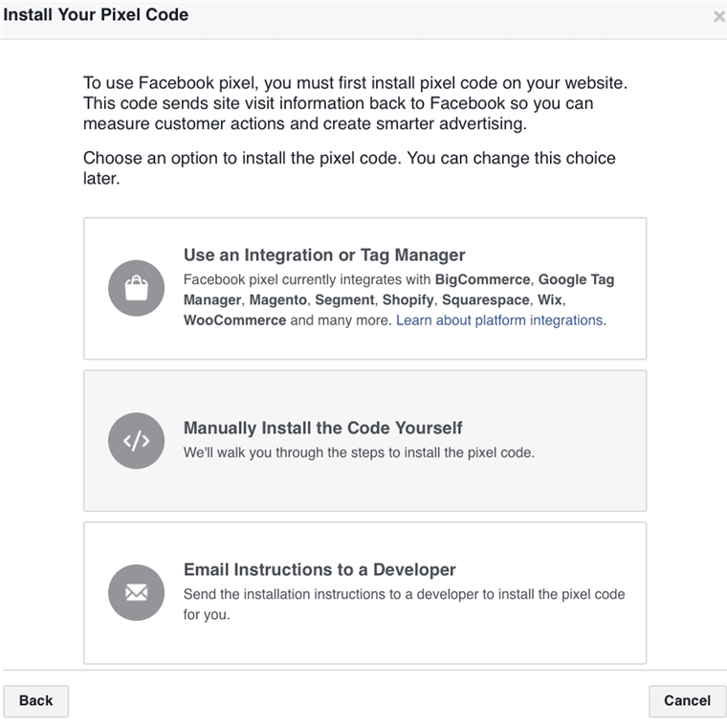The height and width of the screenshot is (728, 727).
Task: Click the envelope email icon
Action: coord(137,593)
